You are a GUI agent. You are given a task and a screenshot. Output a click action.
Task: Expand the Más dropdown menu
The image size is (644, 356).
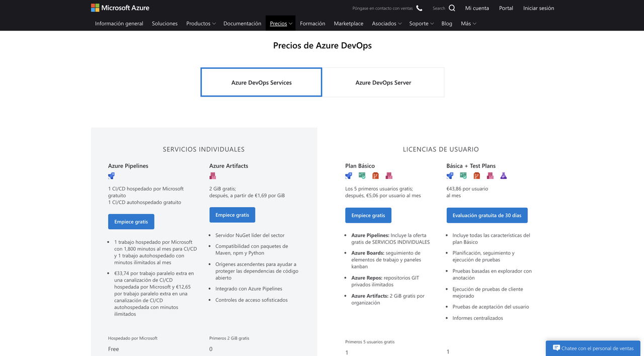[468, 24]
